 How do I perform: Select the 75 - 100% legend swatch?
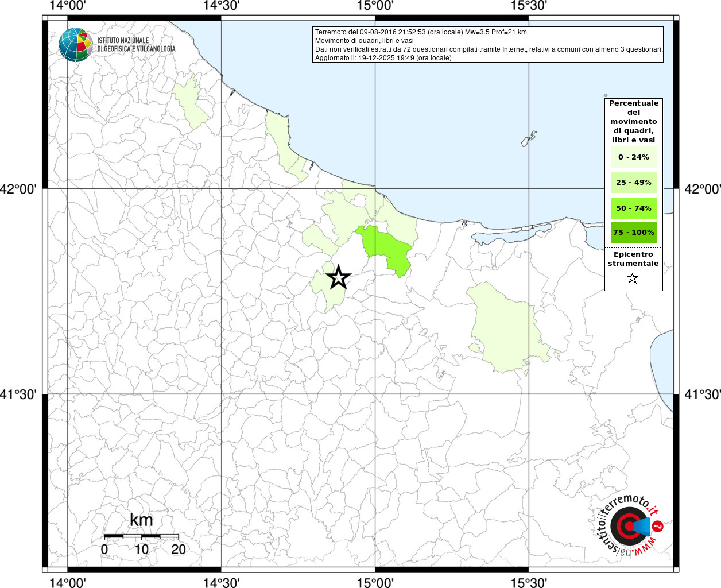tap(633, 233)
